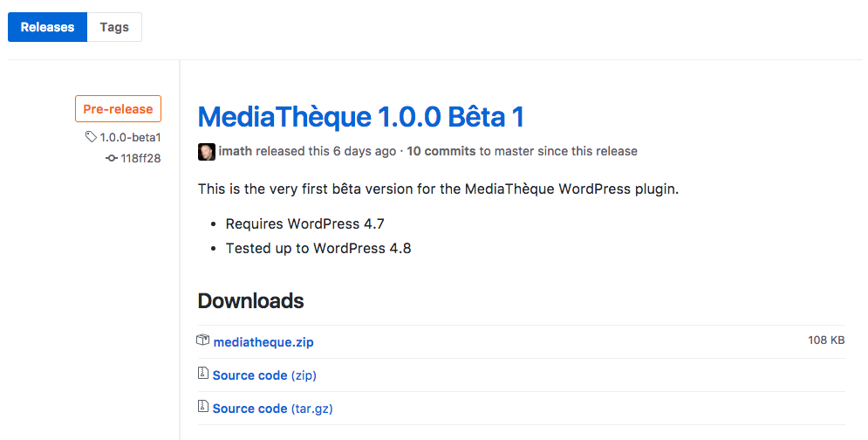The width and height of the screenshot is (868, 440).
Task: Click 'Tested up to WordPress 4.8' list item
Action: point(318,248)
